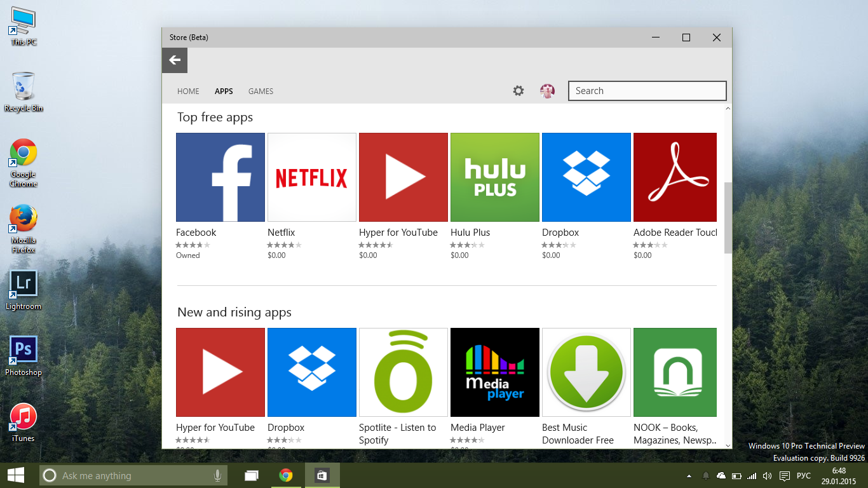Click the $0.00 price under Hulu Plus
868x488 pixels.
pyautogui.click(x=459, y=255)
